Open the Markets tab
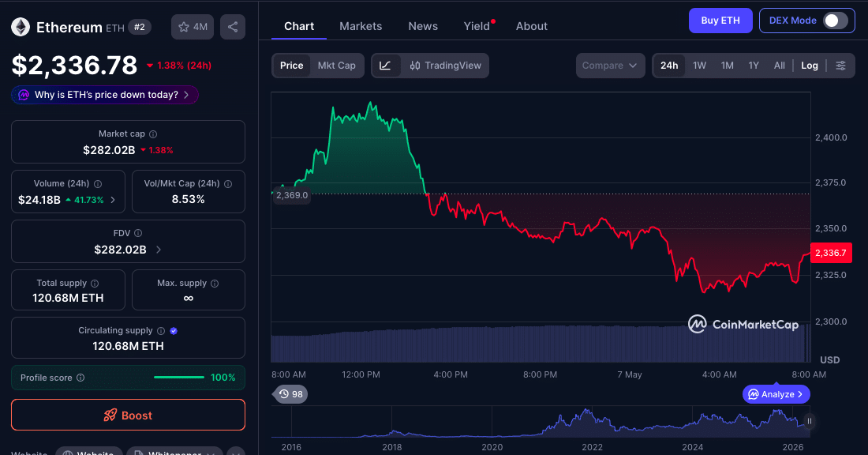The height and width of the screenshot is (455, 868). [x=361, y=26]
